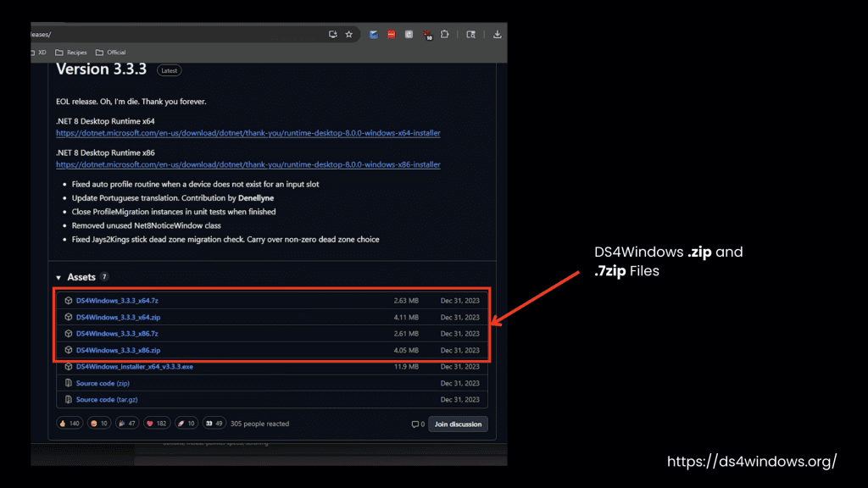Click the 2.61 MB size value
The height and width of the screenshot is (488, 868).
tap(406, 334)
